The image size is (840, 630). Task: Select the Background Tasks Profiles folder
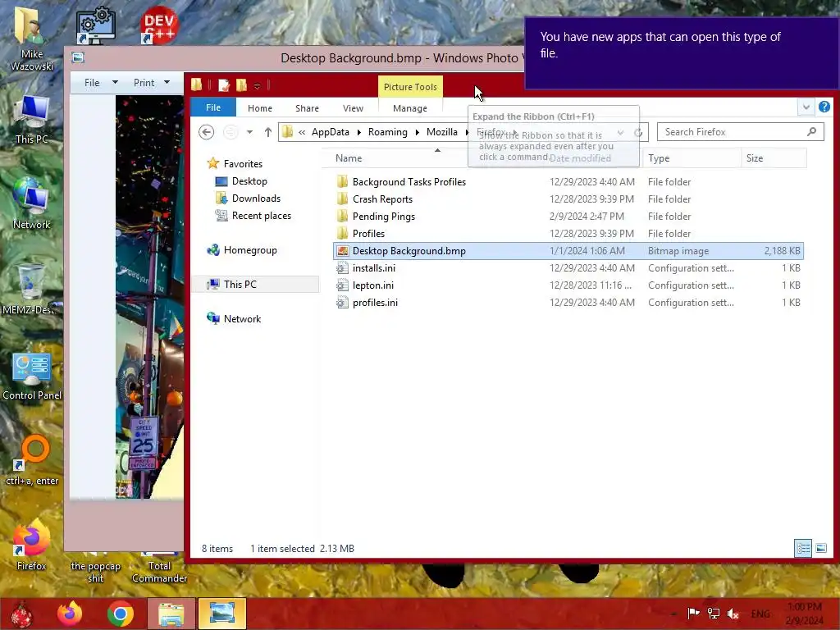(568, 182)
